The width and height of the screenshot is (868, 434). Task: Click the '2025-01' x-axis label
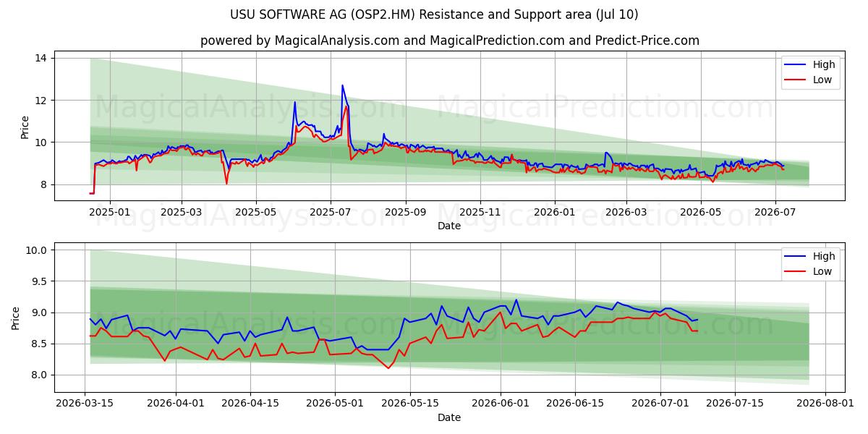click(x=109, y=212)
